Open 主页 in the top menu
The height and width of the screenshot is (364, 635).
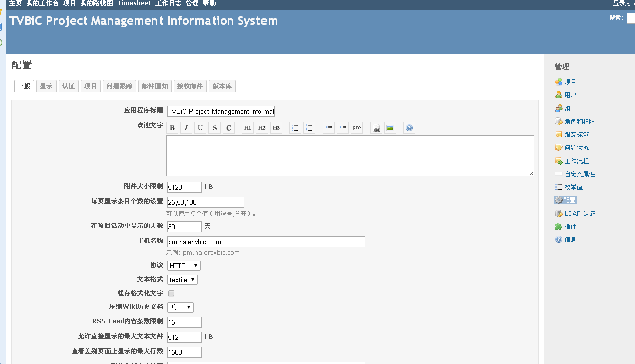(15, 3)
